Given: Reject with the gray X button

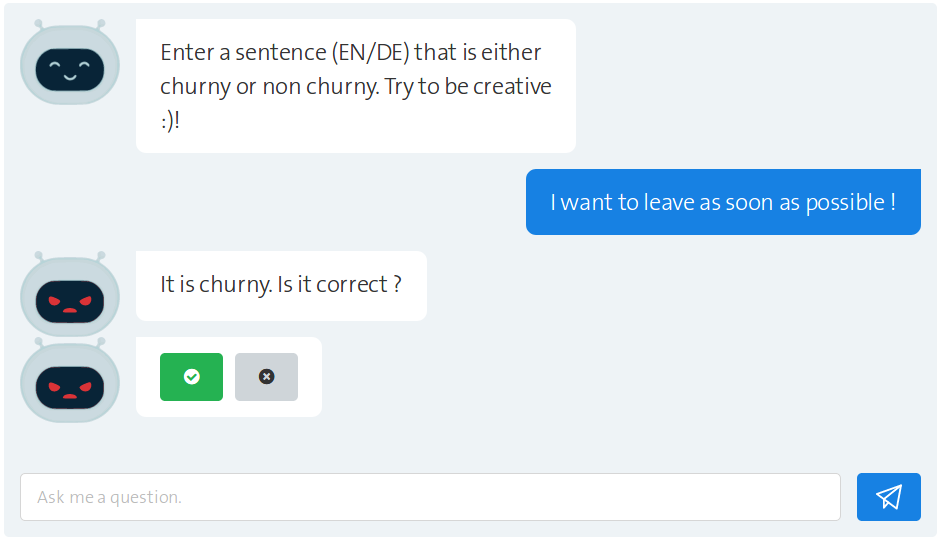Looking at the screenshot, I should 266,376.
